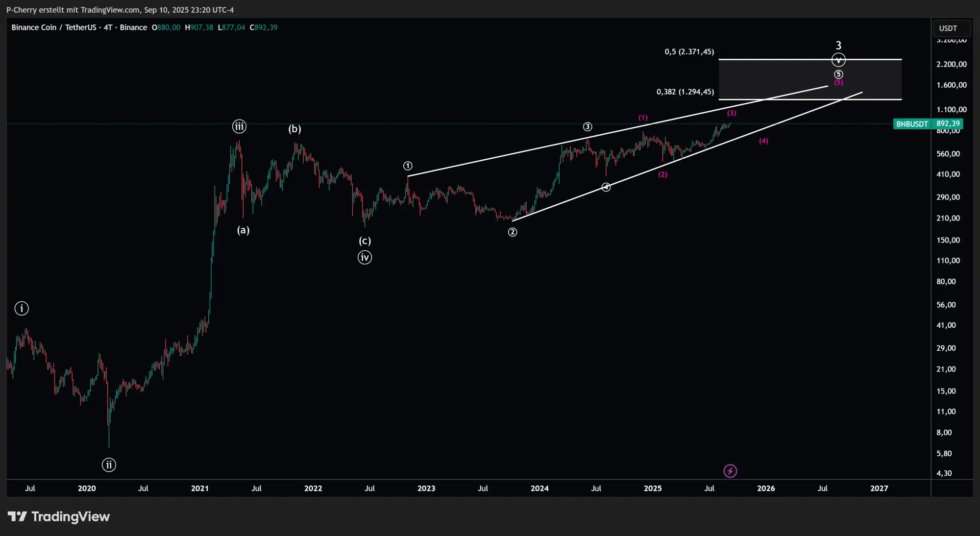The image size is (980, 536).
Task: Click the 56,00 price axis level
Action: (946, 305)
